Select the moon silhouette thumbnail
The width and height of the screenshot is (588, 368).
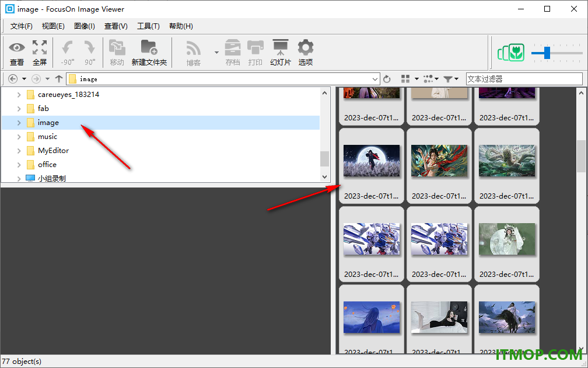tap(372, 161)
